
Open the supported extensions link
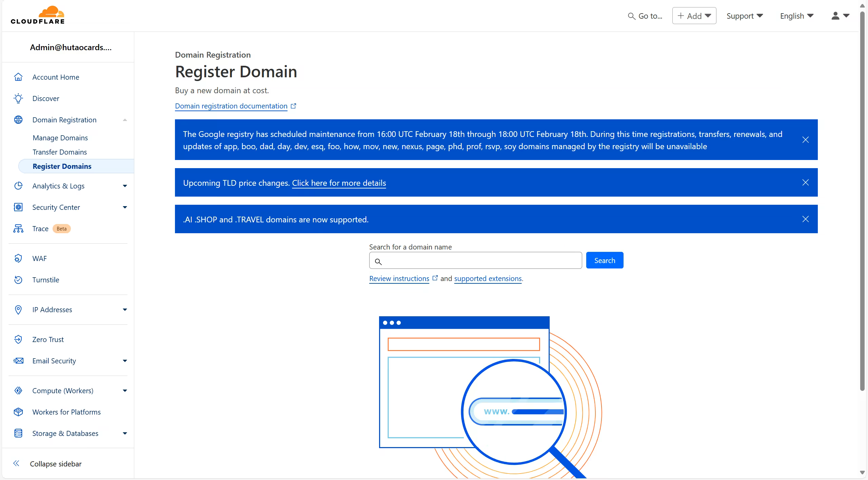coord(488,278)
